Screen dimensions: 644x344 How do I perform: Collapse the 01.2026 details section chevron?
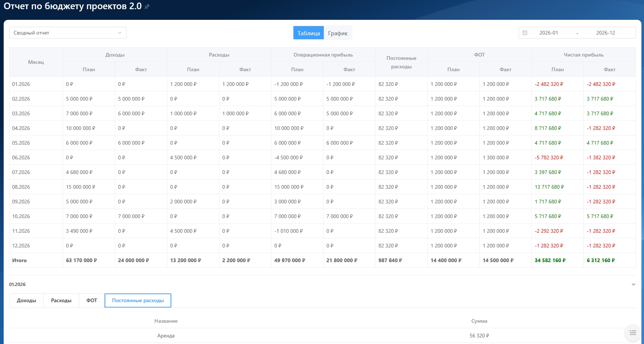633,285
